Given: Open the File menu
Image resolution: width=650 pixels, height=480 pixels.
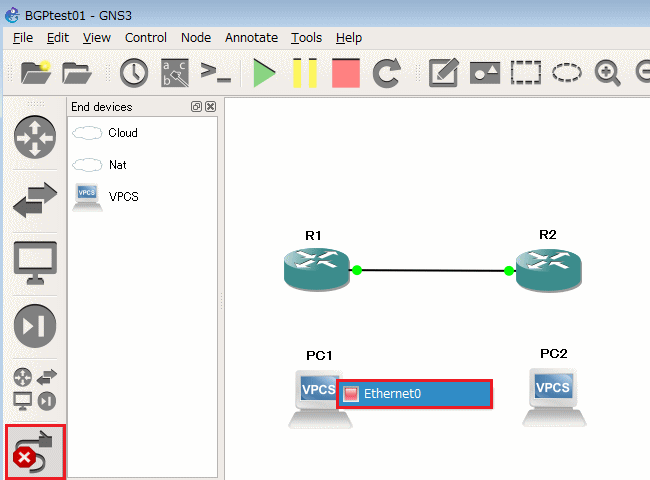Looking at the screenshot, I should click(23, 38).
